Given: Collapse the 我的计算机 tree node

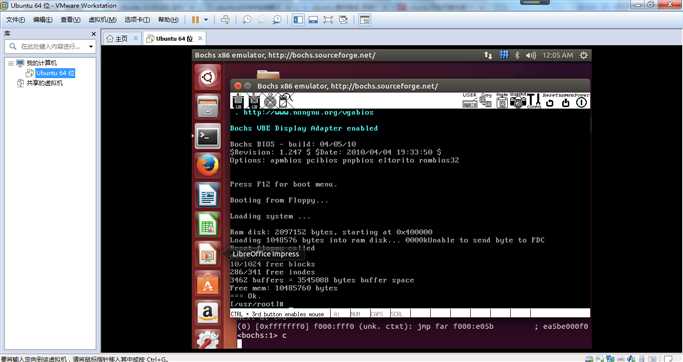Looking at the screenshot, I should (11, 63).
